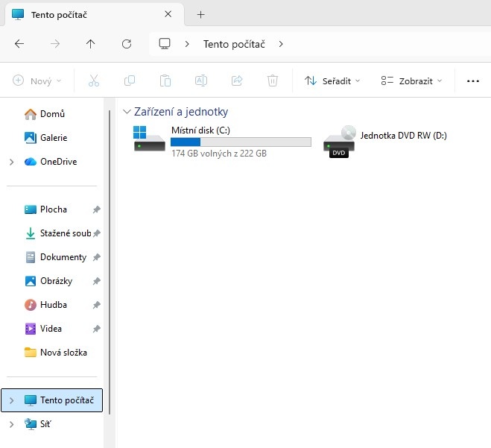Open the three-dots more options menu

(x=473, y=81)
